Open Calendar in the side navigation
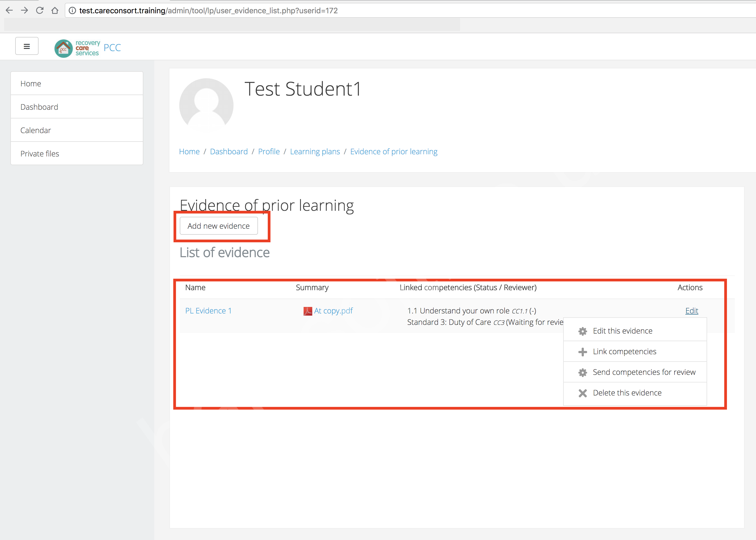Image resolution: width=756 pixels, height=540 pixels. [77, 130]
